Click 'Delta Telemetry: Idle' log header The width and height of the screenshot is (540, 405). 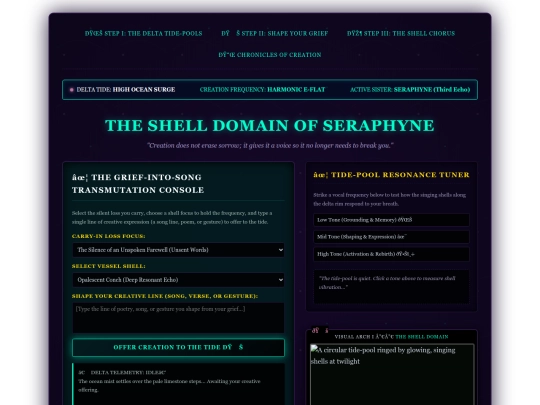click(122, 372)
